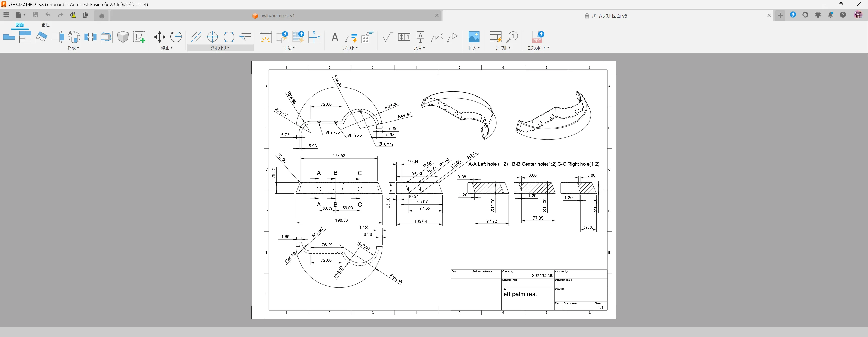This screenshot has width=868, height=337.
Task: Save the current drawing
Action: point(35,15)
